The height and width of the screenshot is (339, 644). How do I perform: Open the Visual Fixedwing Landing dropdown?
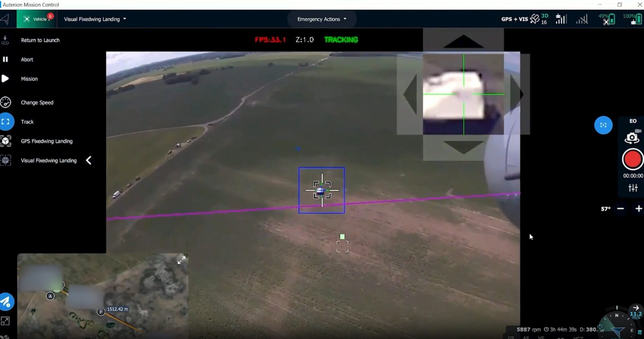(x=95, y=19)
